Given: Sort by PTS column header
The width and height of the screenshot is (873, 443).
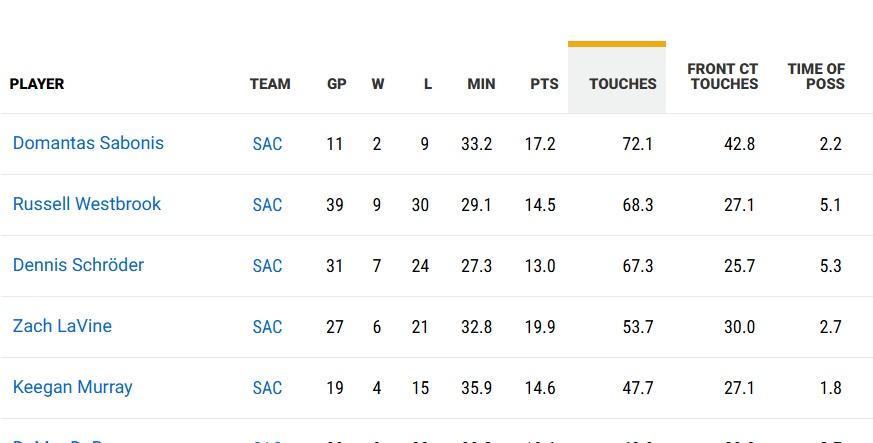Looking at the screenshot, I should point(544,84).
